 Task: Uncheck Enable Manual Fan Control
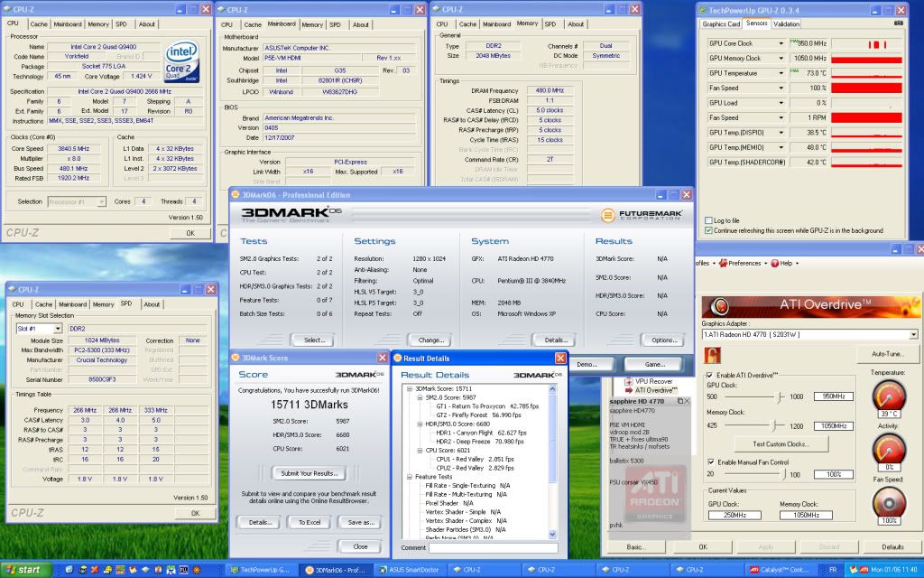[x=709, y=461]
